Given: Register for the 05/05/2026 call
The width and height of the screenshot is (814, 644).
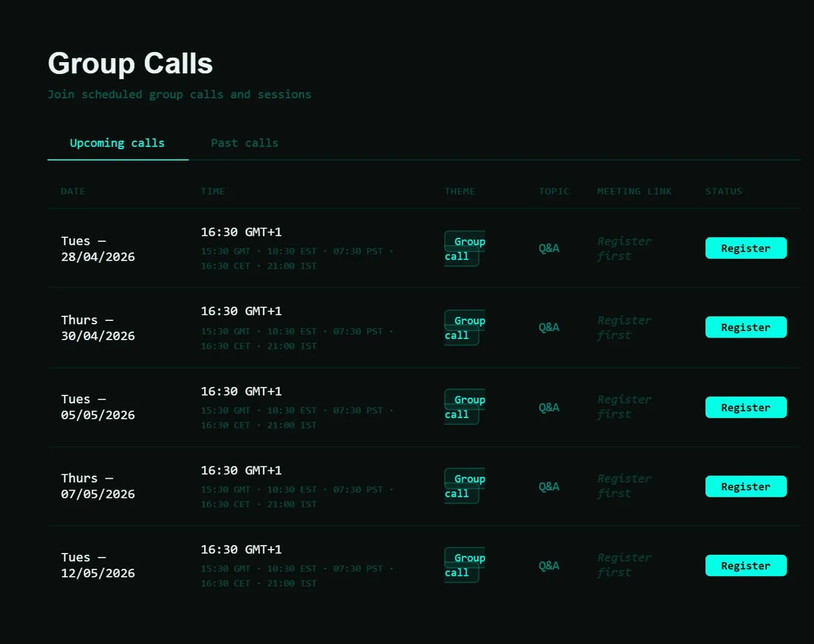Looking at the screenshot, I should 746,408.
